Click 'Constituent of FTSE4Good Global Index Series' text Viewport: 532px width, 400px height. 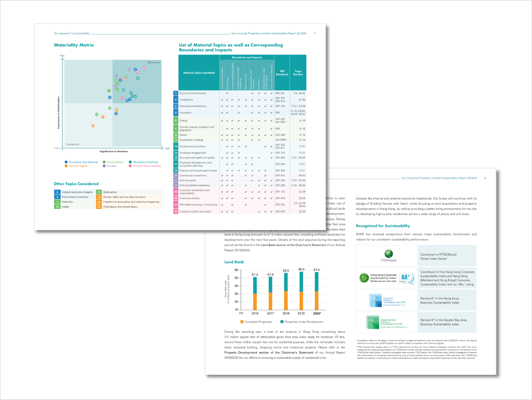[438, 257]
